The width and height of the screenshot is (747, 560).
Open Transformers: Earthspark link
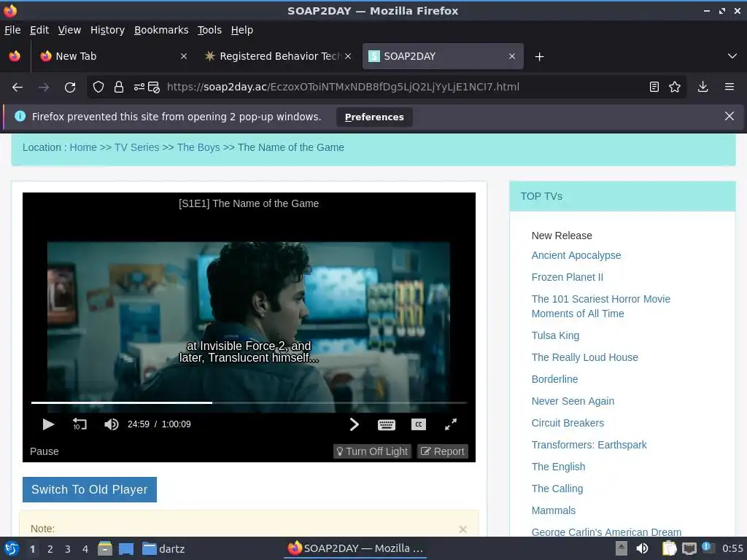point(589,445)
